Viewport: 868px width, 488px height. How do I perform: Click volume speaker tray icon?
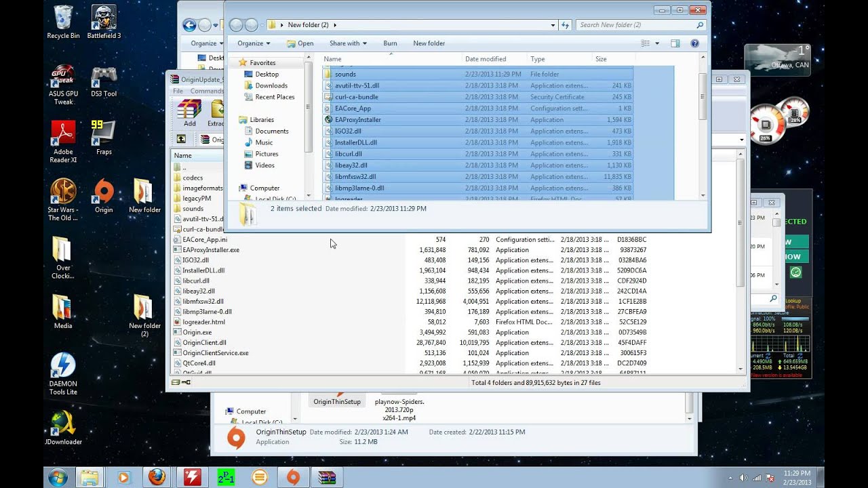pos(743,478)
